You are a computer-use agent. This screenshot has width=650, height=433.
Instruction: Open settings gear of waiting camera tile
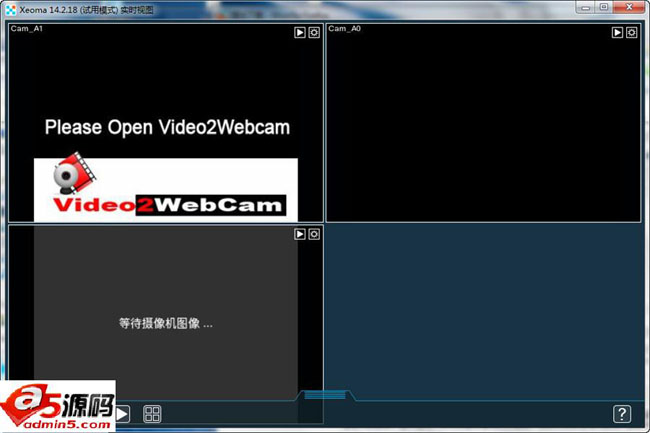tap(314, 234)
